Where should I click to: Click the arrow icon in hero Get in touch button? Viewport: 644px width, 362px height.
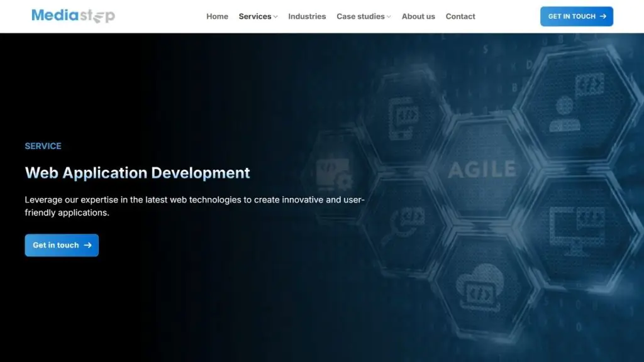click(x=89, y=245)
